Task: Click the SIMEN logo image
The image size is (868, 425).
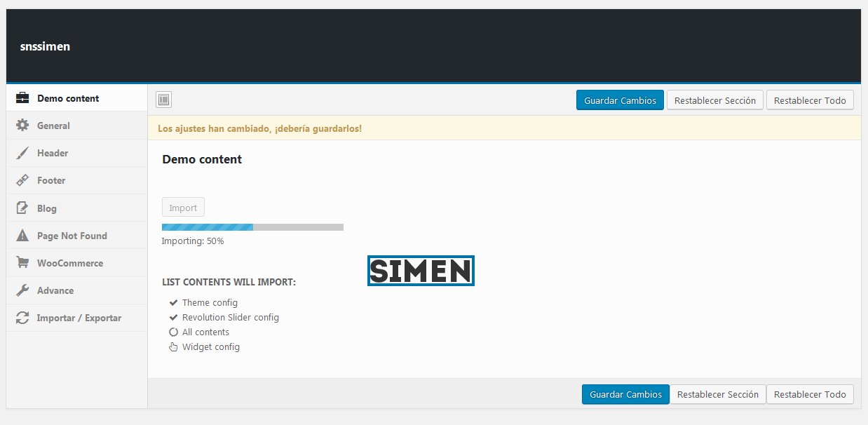Action: (421, 271)
